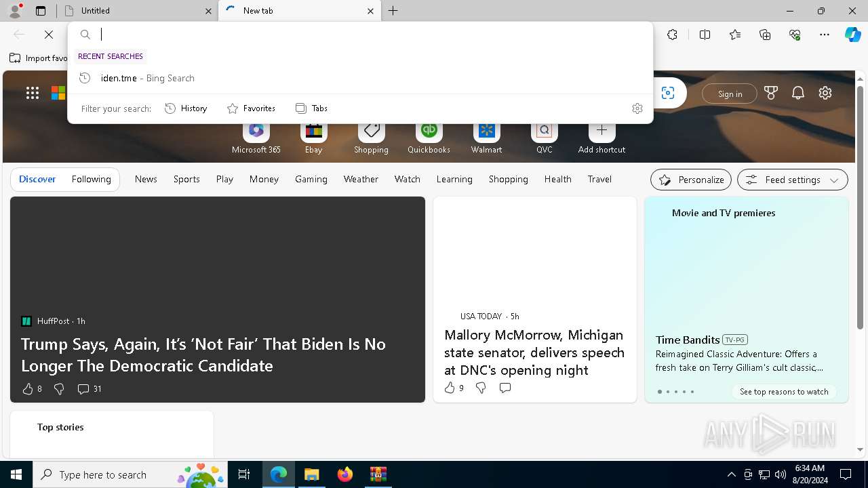Image resolution: width=868 pixels, height=488 pixels.
Task: Open the Edge profile icon
Action: click(x=15, y=10)
